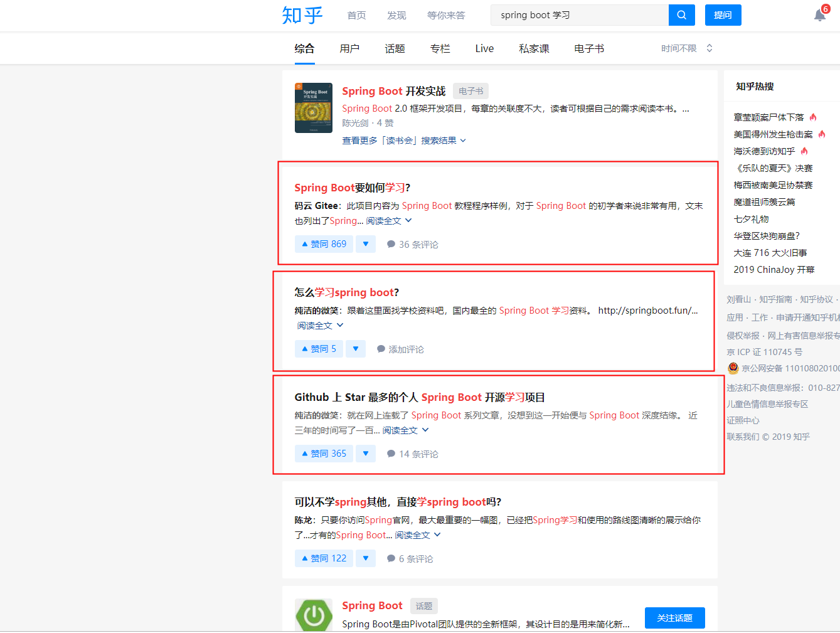Open question Spring Boot要如何学习?

(x=353, y=188)
